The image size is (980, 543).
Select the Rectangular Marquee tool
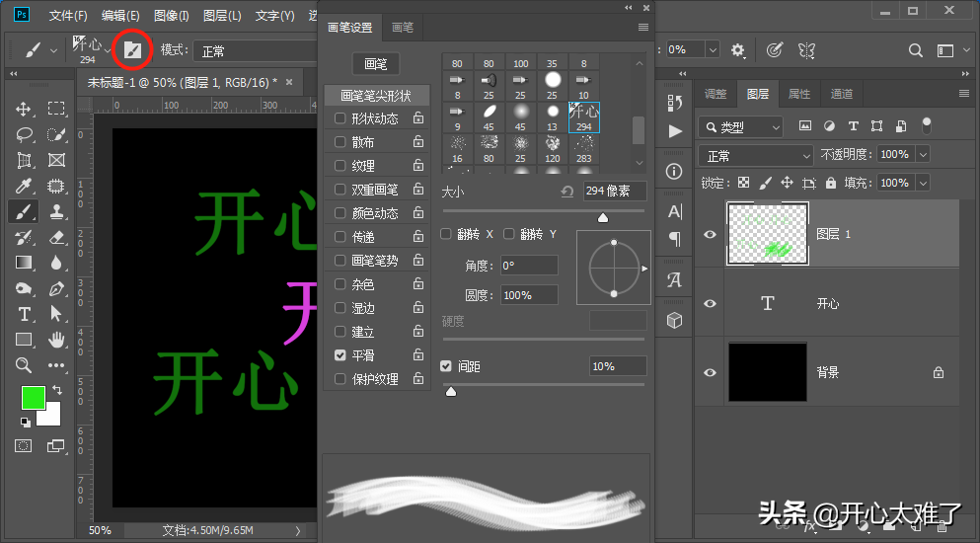point(56,109)
